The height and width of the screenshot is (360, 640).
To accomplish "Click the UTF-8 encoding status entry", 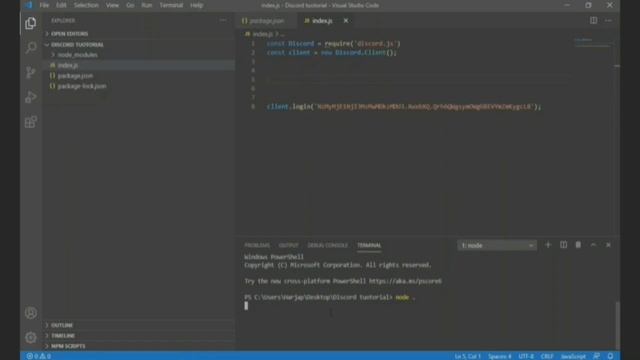I will pos(526,356).
